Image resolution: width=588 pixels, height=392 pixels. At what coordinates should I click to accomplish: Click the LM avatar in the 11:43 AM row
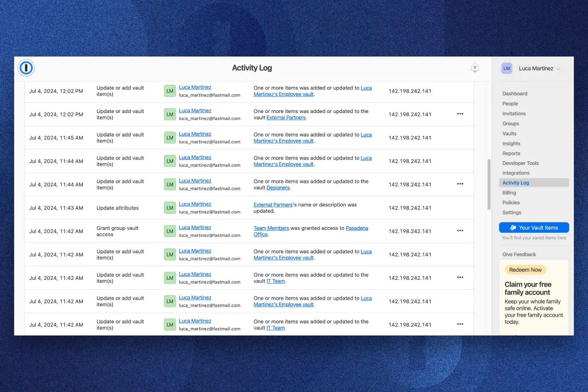[x=170, y=207]
